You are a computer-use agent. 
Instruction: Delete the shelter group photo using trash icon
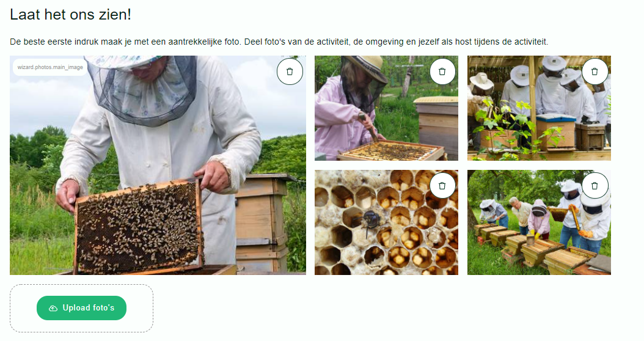[595, 71]
